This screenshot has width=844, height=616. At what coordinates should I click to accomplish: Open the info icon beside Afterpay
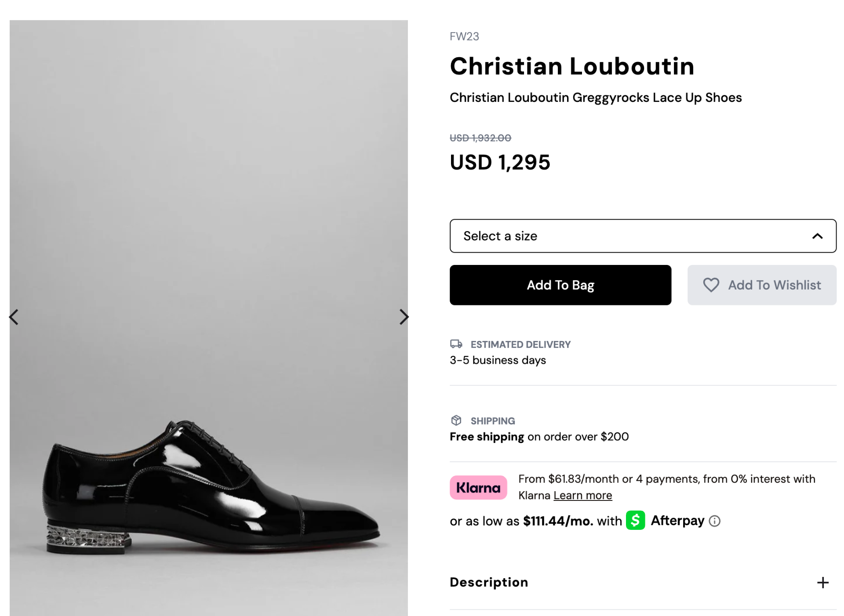(x=714, y=521)
